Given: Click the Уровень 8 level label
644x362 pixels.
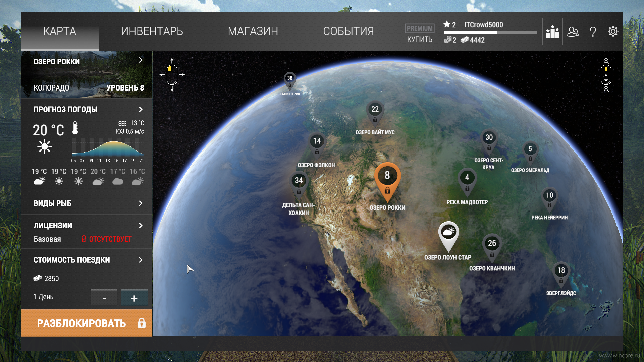Looking at the screenshot, I should click(x=125, y=88).
